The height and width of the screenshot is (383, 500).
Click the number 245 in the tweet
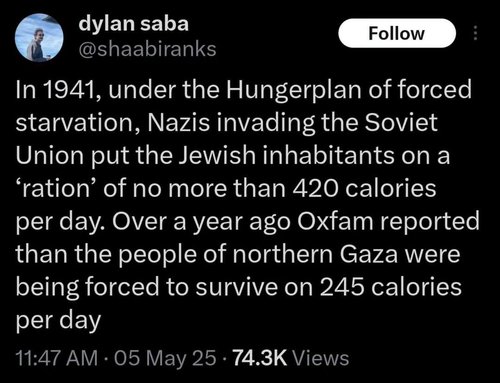(x=342, y=287)
